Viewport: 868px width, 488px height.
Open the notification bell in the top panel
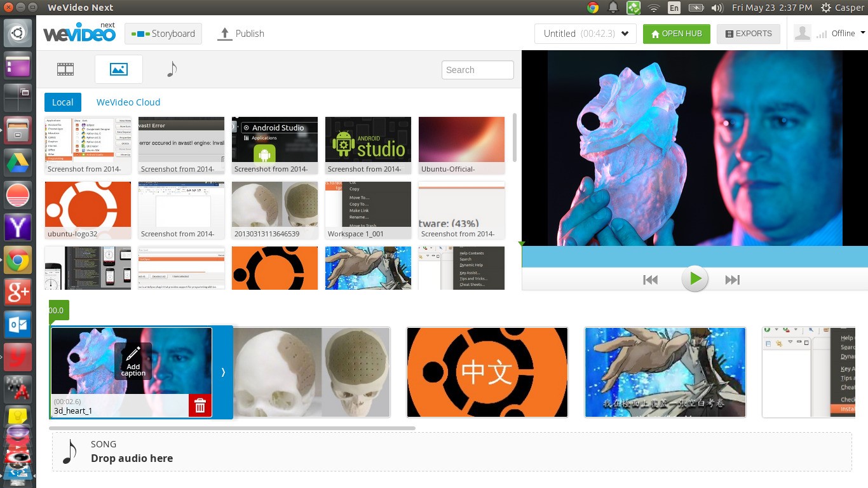pos(613,8)
